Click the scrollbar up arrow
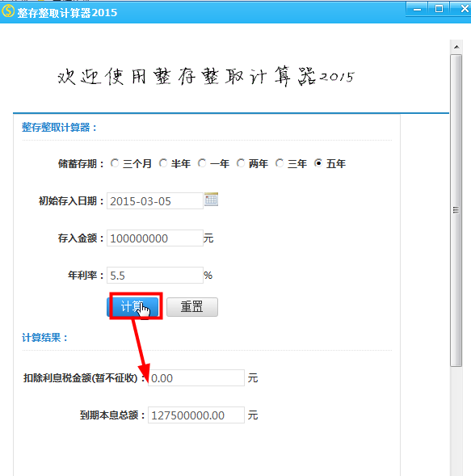 click(x=456, y=47)
